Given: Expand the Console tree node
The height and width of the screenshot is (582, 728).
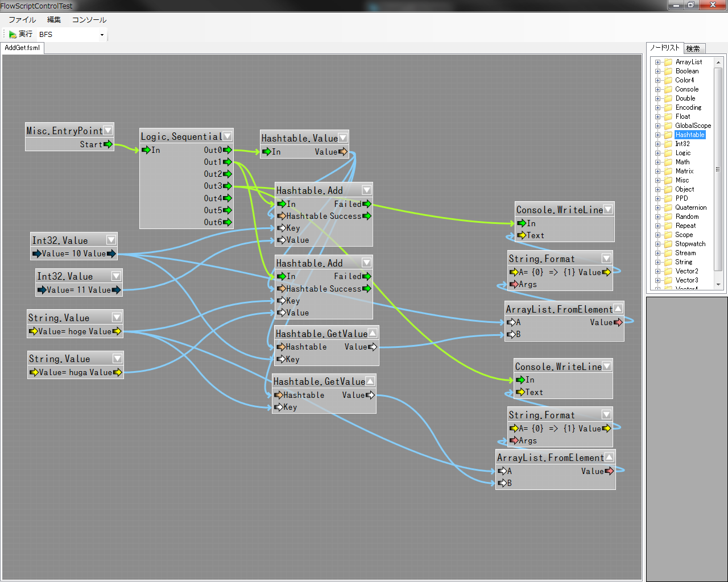Looking at the screenshot, I should 657,89.
